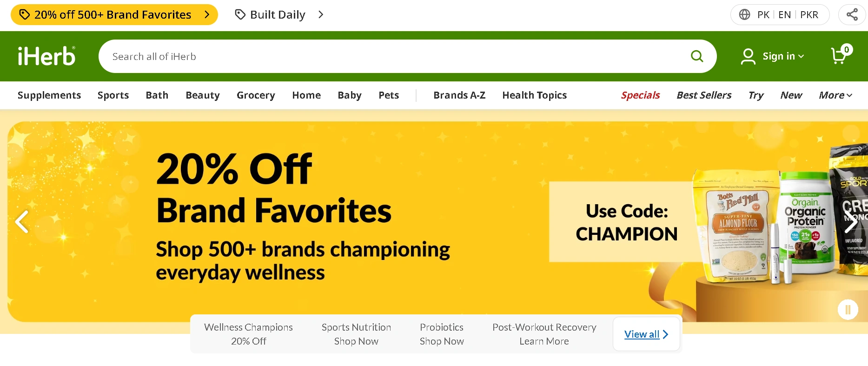Click the search magnifier icon
868x366 pixels.
click(x=696, y=56)
